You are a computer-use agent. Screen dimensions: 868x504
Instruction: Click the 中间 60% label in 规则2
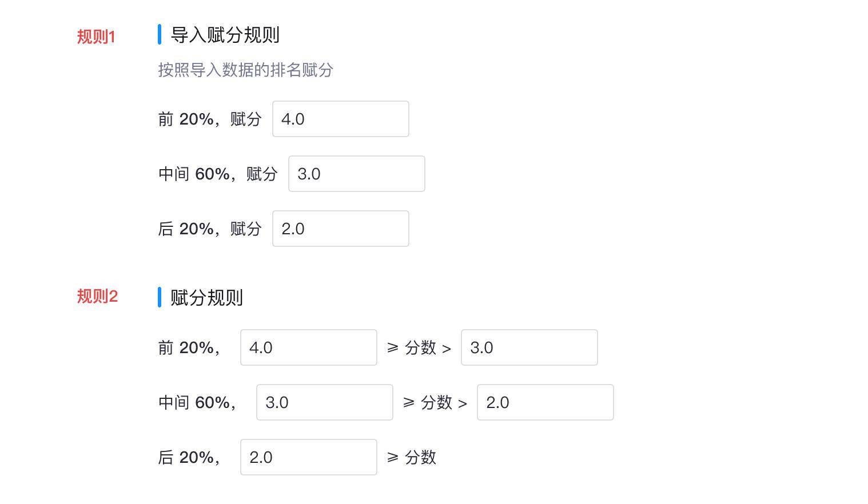(x=197, y=402)
